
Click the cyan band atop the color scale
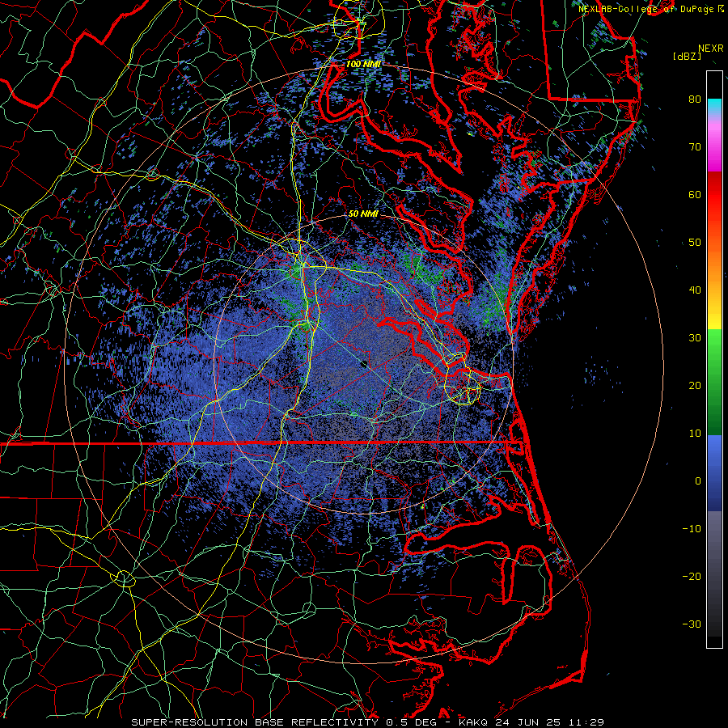tap(714, 107)
